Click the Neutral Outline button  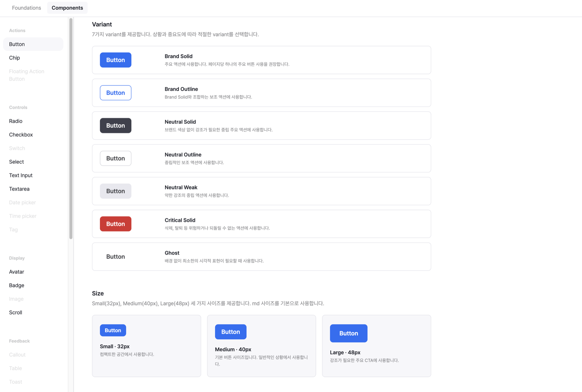(x=115, y=158)
